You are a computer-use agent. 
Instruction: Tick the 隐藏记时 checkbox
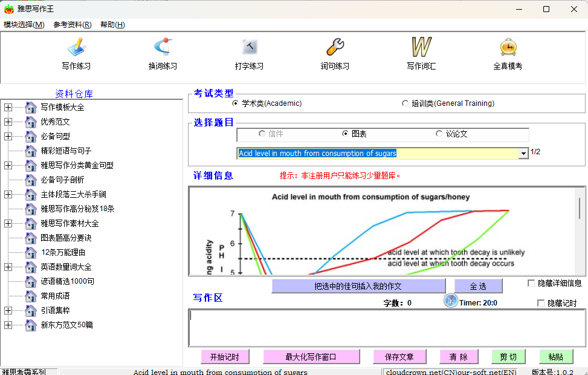[541, 303]
